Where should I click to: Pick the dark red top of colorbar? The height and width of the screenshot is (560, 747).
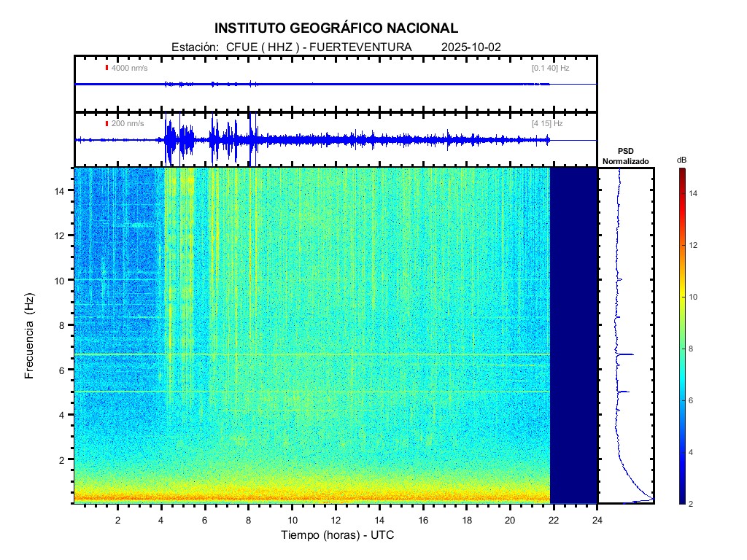(x=681, y=171)
